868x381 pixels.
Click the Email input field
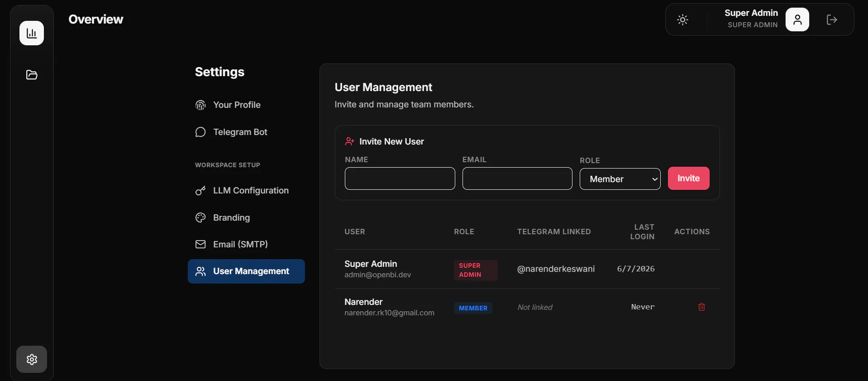click(517, 178)
